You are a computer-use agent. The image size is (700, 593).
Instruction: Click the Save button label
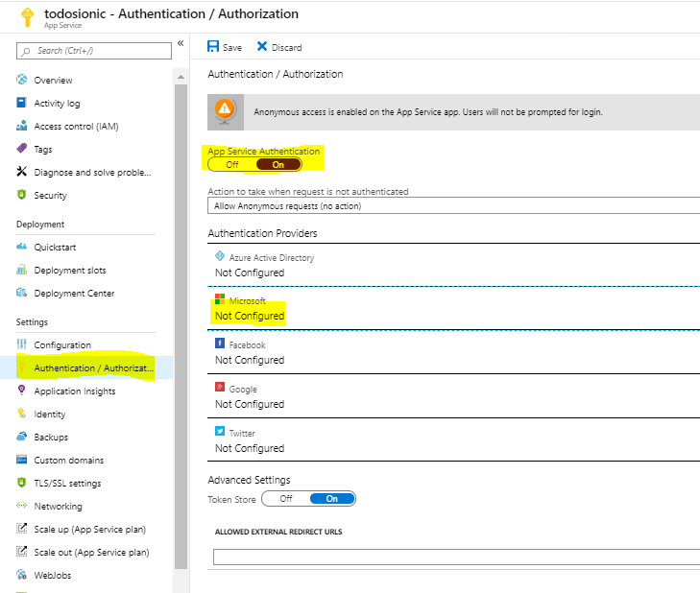[232, 47]
